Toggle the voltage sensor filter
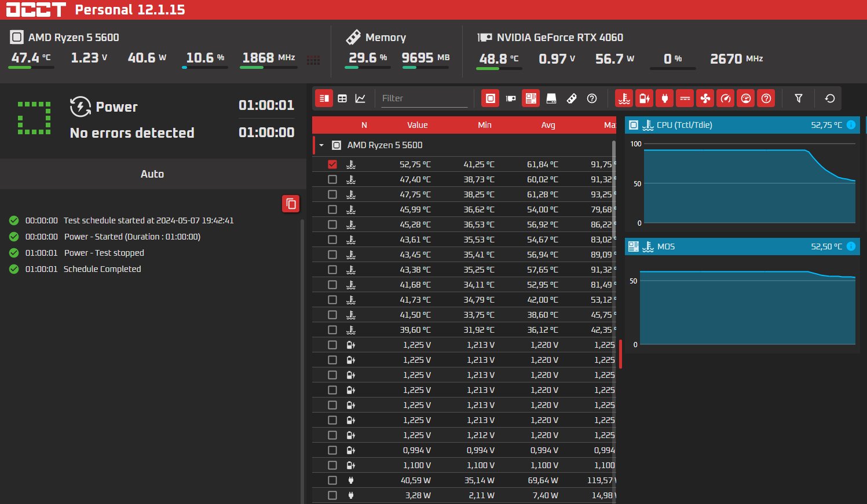The image size is (867, 504). [644, 98]
